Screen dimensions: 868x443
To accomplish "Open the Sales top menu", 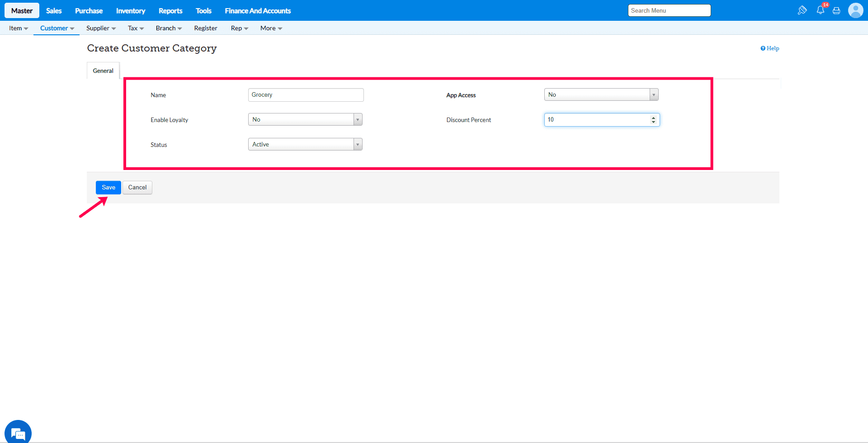I will (54, 10).
